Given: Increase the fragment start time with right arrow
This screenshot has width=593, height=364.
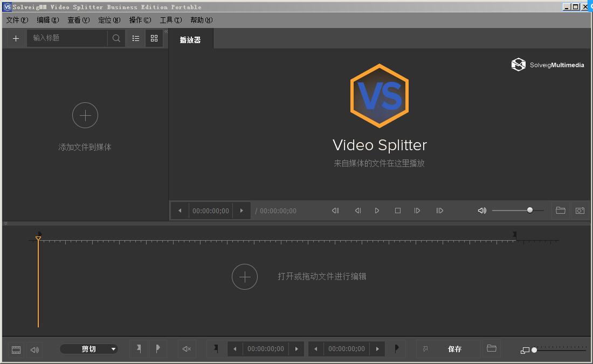Looking at the screenshot, I should pyautogui.click(x=296, y=349).
